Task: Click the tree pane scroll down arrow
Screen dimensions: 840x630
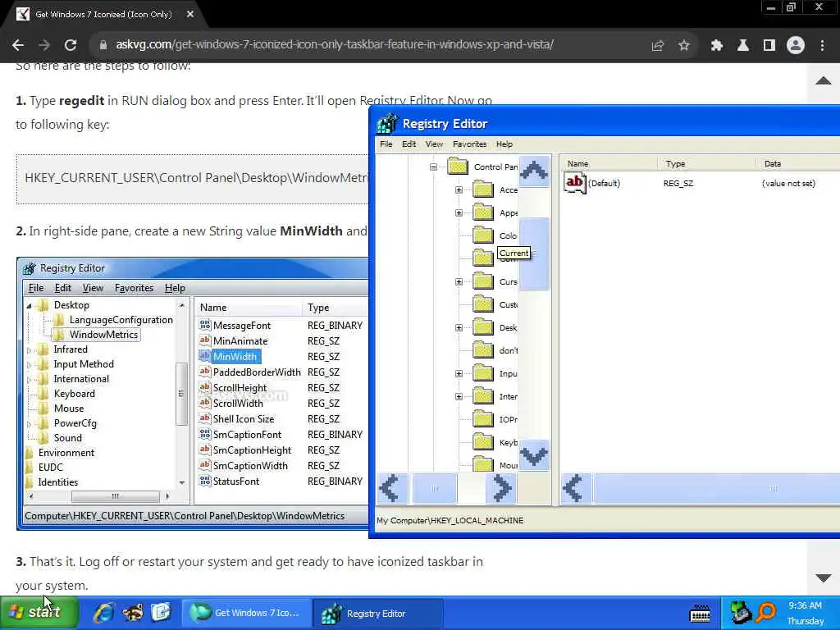Action: click(x=534, y=455)
